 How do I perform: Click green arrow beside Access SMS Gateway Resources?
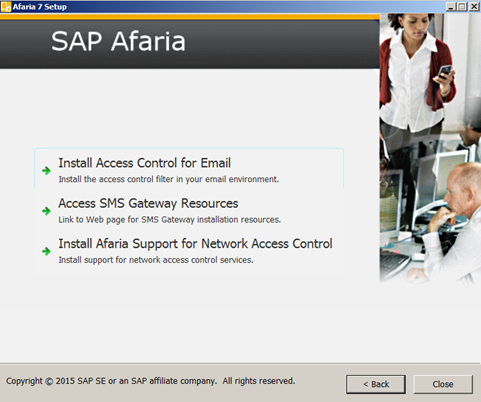click(x=46, y=211)
